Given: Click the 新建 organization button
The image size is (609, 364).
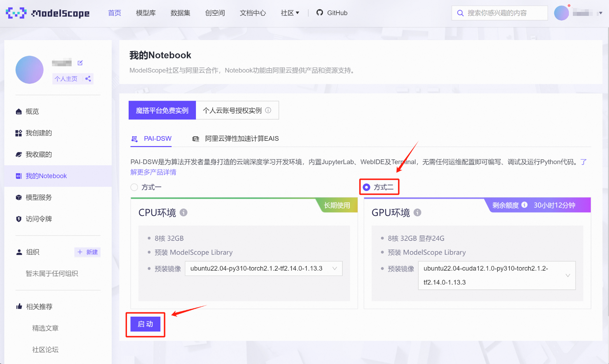Looking at the screenshot, I should coord(88,252).
